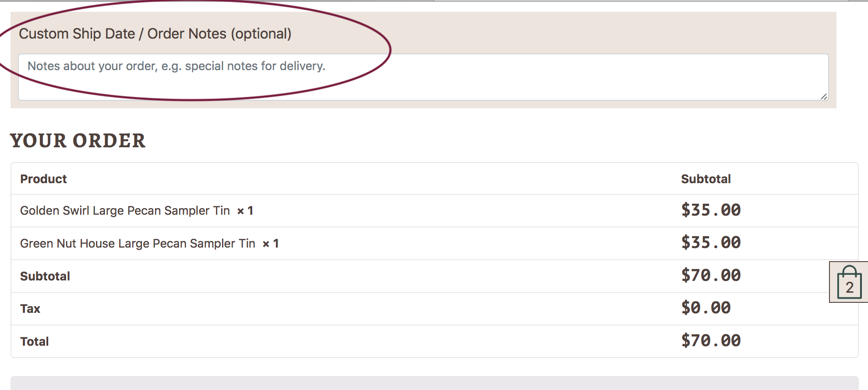Click the gray panel below the order table
The width and height of the screenshot is (868, 390).
tap(434, 383)
